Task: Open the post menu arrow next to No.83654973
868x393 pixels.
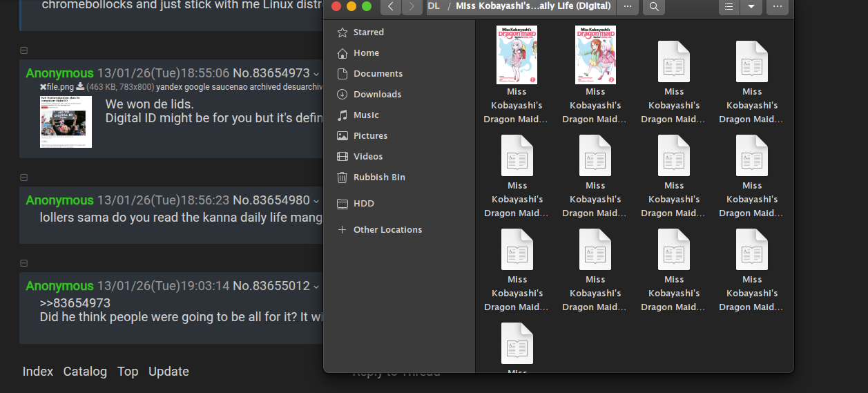Action: 316,74
